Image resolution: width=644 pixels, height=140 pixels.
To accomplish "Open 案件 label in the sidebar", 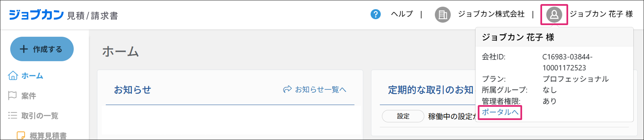I will tap(29, 96).
